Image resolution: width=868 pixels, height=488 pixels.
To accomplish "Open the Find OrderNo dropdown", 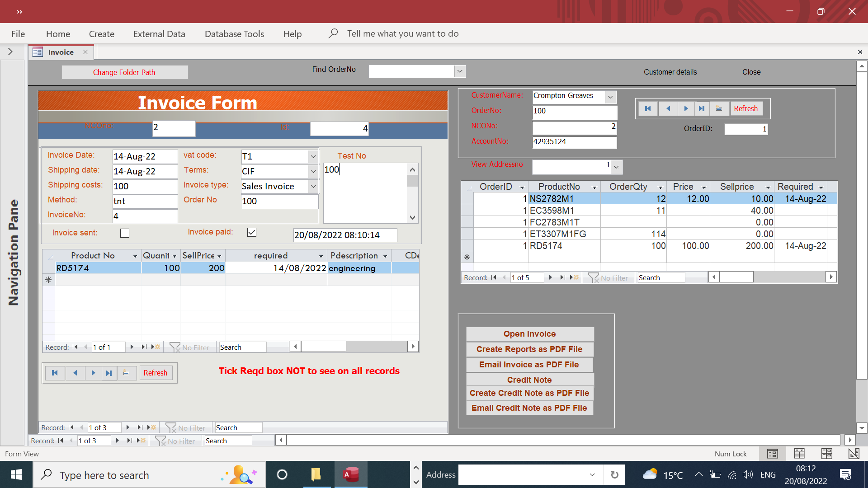I will coord(460,71).
